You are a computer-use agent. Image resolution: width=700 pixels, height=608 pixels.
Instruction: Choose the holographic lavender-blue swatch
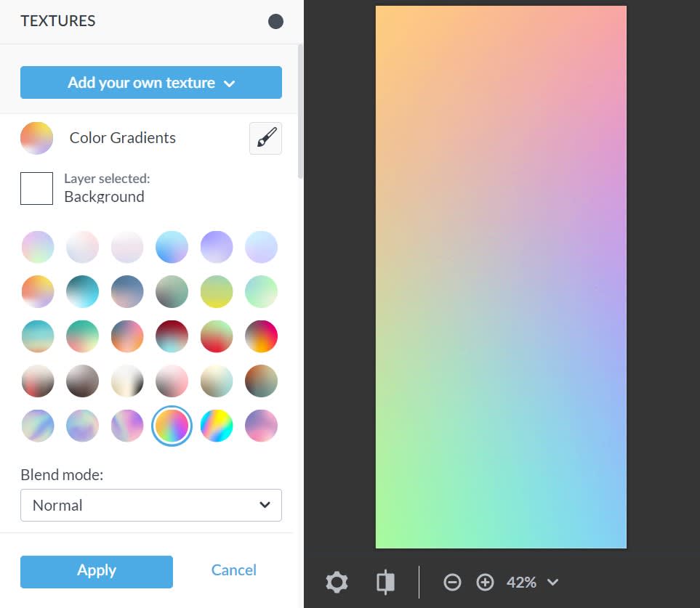[x=83, y=426]
